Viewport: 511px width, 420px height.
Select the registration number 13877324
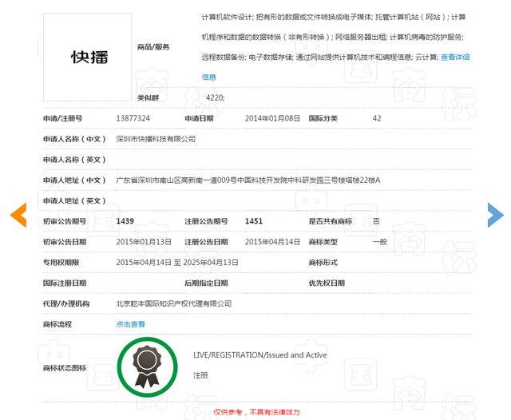pos(133,118)
